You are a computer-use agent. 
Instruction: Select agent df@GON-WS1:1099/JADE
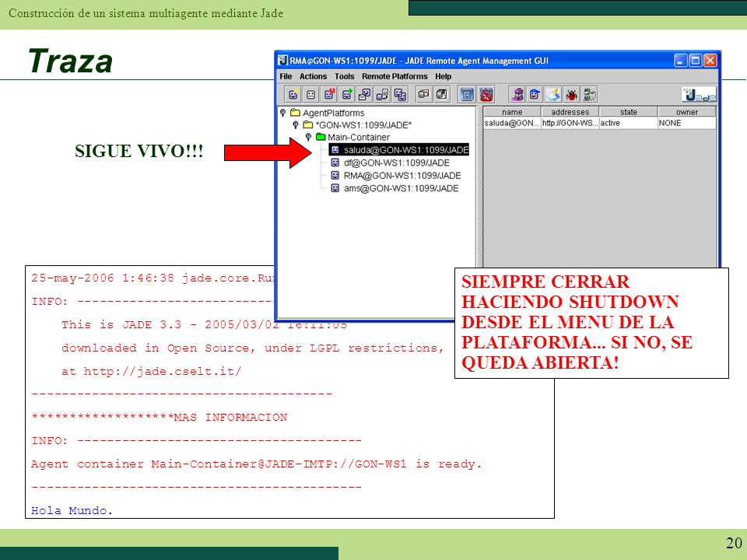point(390,163)
